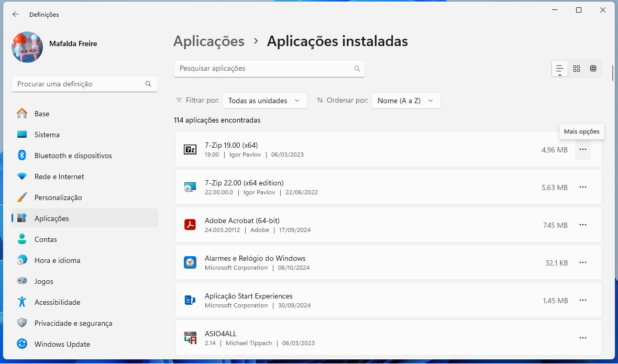Click the Pesquisar aplicações search field
Image resolution: width=618 pixels, height=364 pixels.
[x=269, y=69]
